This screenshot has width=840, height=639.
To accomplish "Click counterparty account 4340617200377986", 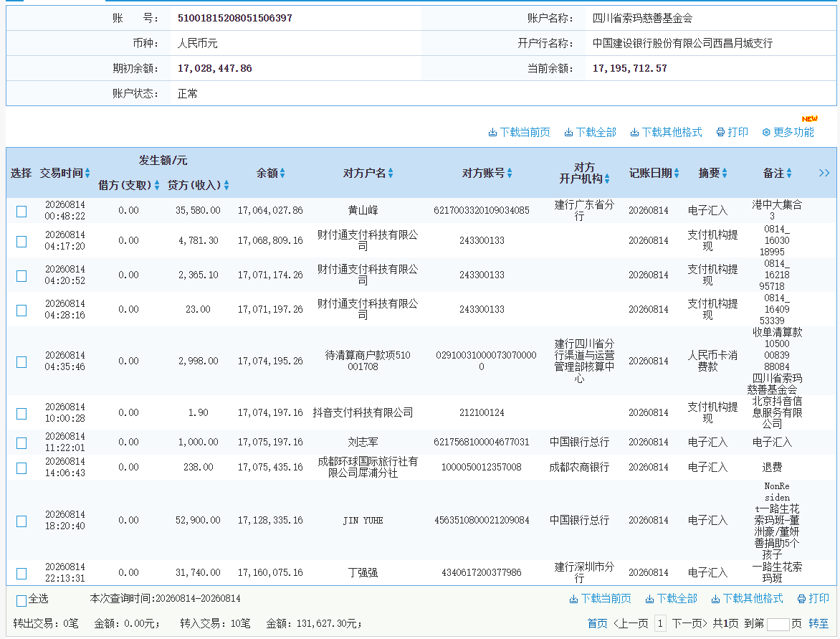I will pyautogui.click(x=482, y=572).
